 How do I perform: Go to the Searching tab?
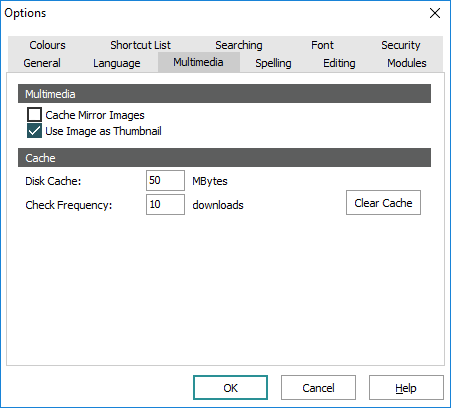point(239,45)
